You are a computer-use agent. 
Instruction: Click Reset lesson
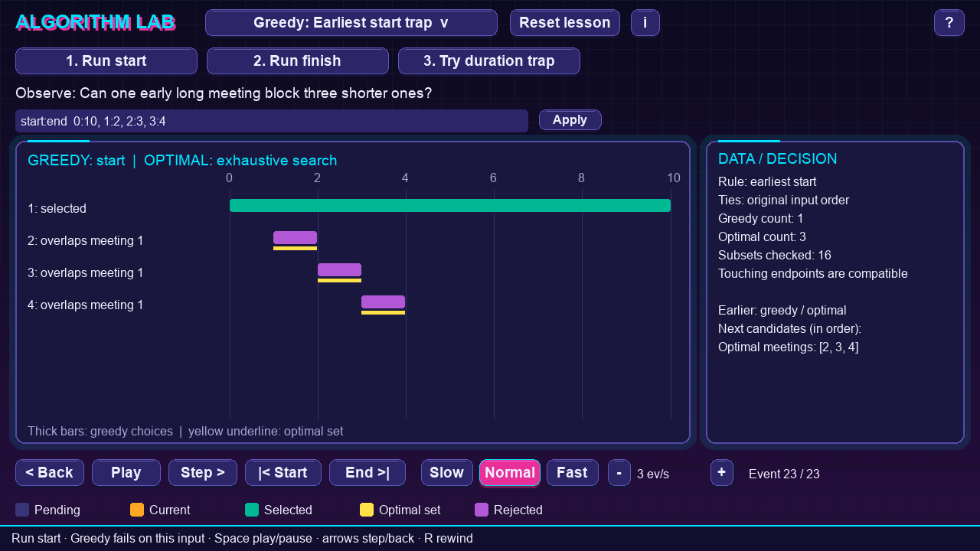(x=565, y=23)
